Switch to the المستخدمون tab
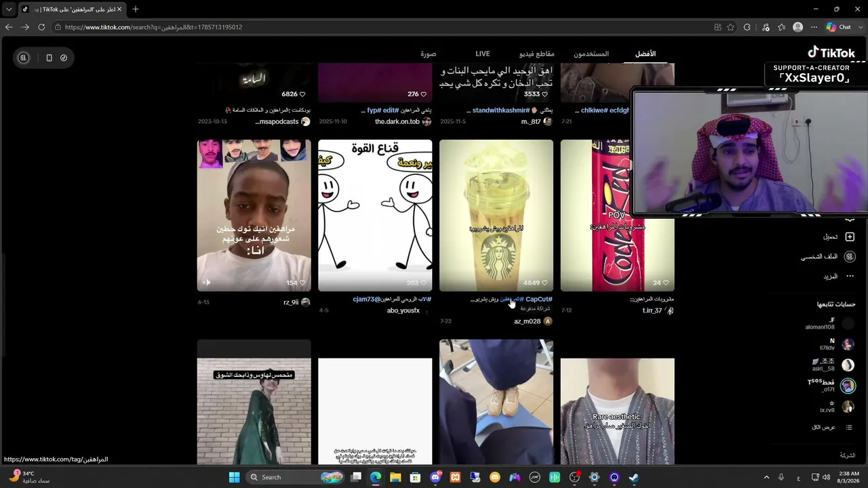Image resolution: width=868 pixels, height=488 pixels. (591, 54)
